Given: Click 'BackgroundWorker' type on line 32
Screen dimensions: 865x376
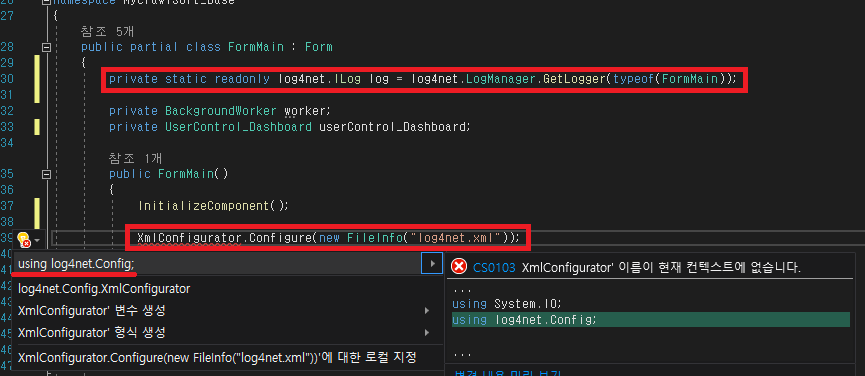Looking at the screenshot, I should click(x=221, y=111).
